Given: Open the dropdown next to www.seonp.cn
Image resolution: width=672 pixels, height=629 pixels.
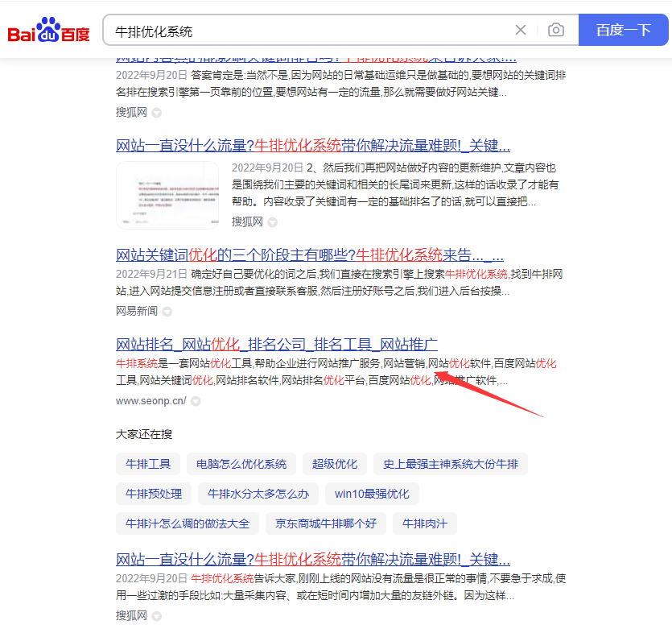Looking at the screenshot, I should [x=194, y=400].
